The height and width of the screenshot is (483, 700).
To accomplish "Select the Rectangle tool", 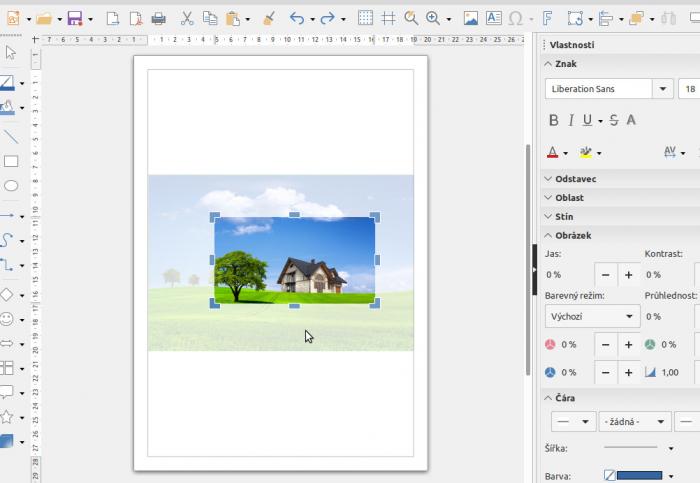I will pyautogui.click(x=11, y=161).
